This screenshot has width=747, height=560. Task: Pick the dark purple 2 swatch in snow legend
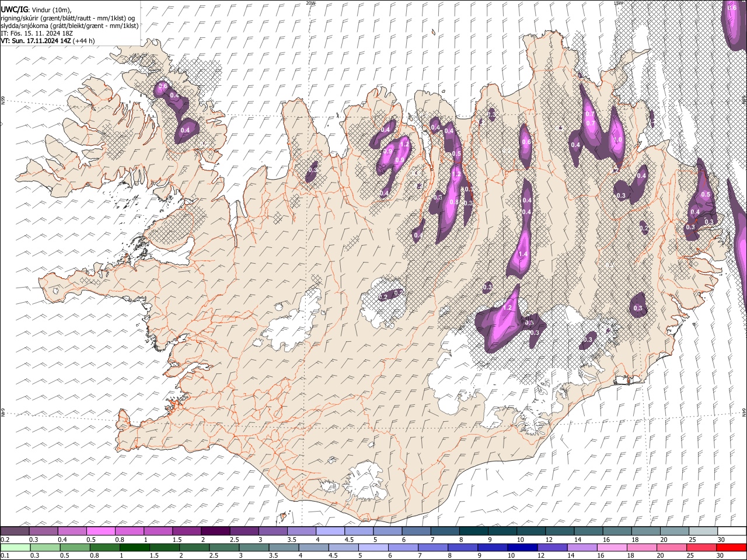click(x=215, y=531)
